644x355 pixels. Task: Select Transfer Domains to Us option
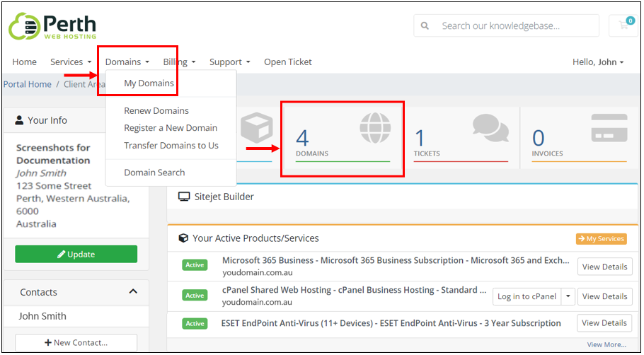coord(171,145)
